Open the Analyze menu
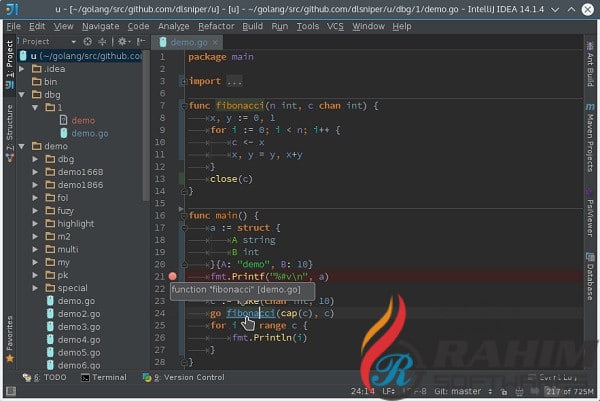The width and height of the screenshot is (600, 401). pos(173,26)
